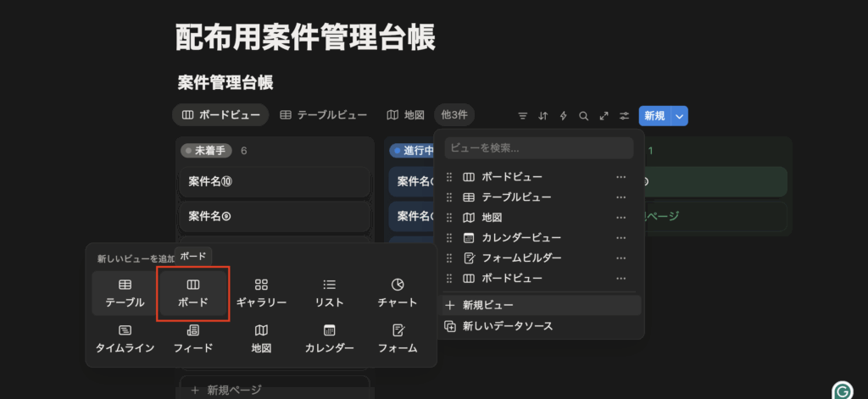Image resolution: width=868 pixels, height=399 pixels.
Task: Pick the チャート (Chart) view type
Action: (398, 293)
